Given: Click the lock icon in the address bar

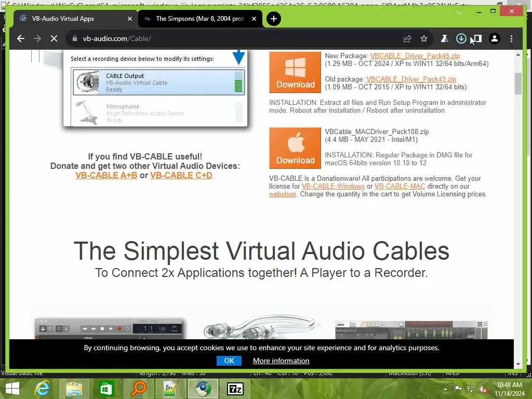Looking at the screenshot, I should coord(75,38).
